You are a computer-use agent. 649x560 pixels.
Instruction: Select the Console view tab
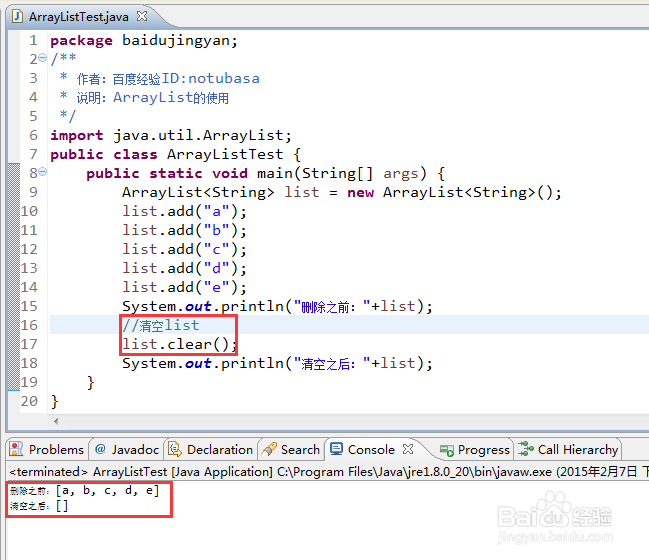pyautogui.click(x=371, y=449)
